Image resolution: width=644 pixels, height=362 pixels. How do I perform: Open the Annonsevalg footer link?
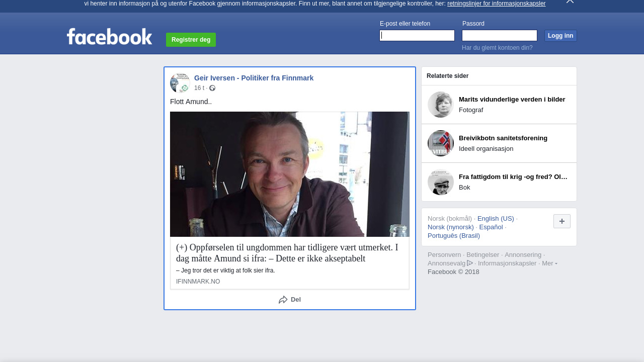click(447, 263)
